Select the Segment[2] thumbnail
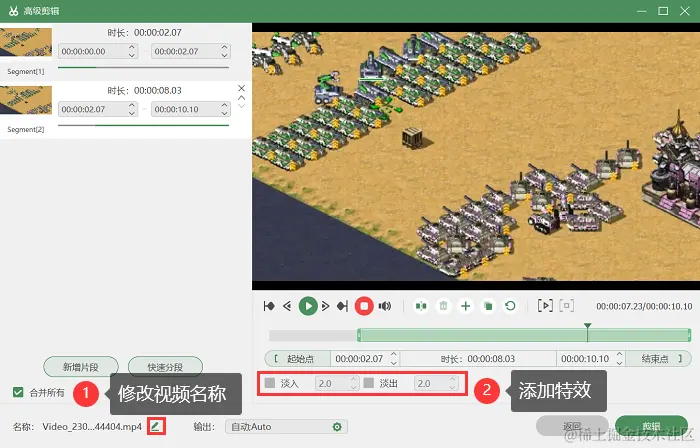The image size is (700, 448). click(x=26, y=100)
